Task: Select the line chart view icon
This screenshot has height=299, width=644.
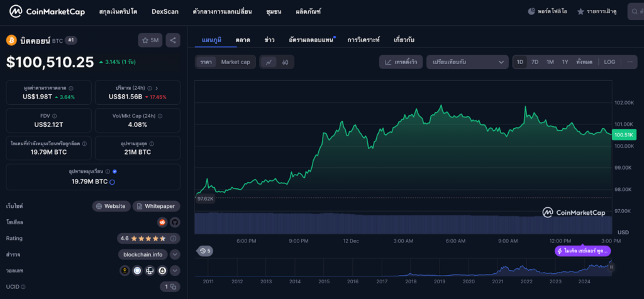Action: pos(269,62)
